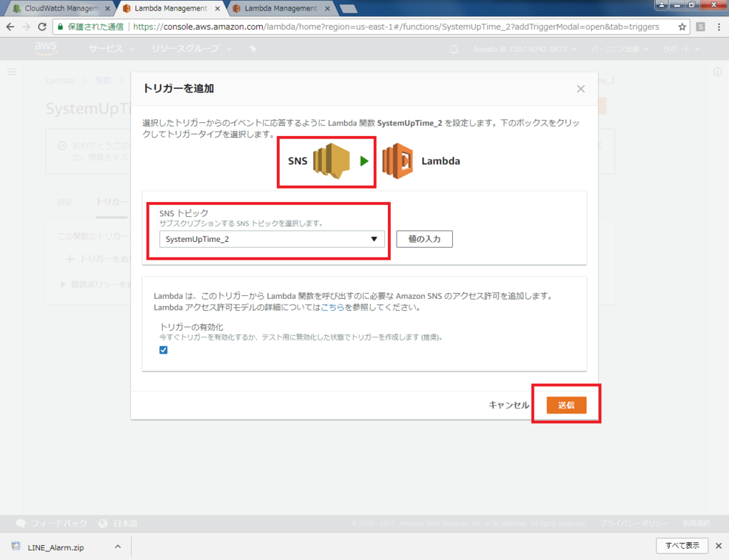Click the address bar URL
Screen dimensions: 729x560
pos(396,27)
